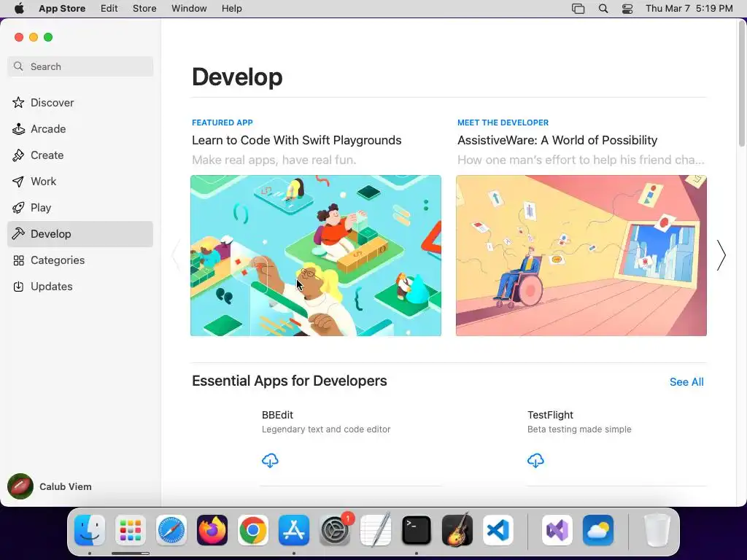Screen dimensions: 747x560
Task: Click "Beta testing made simple" text
Action: coord(579,429)
